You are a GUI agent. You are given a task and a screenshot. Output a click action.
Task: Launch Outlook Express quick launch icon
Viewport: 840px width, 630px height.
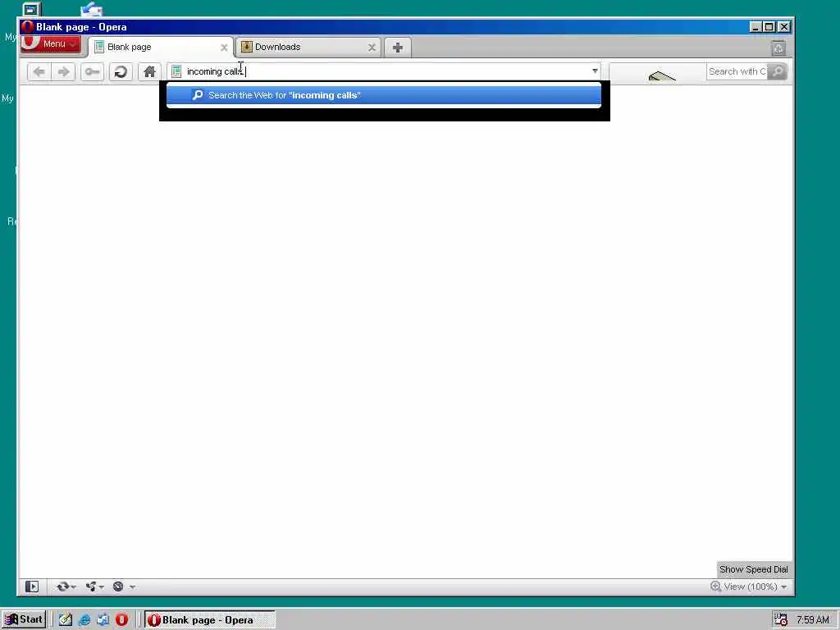103,620
